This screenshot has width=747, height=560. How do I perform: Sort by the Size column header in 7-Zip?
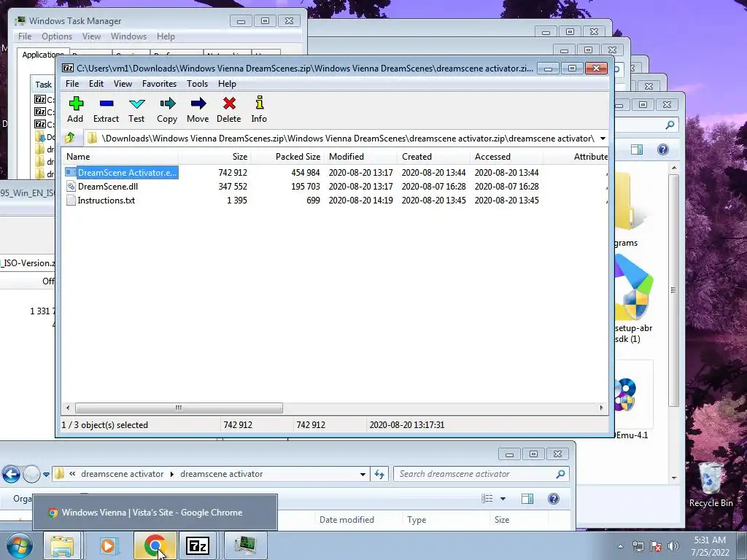[x=214, y=157]
